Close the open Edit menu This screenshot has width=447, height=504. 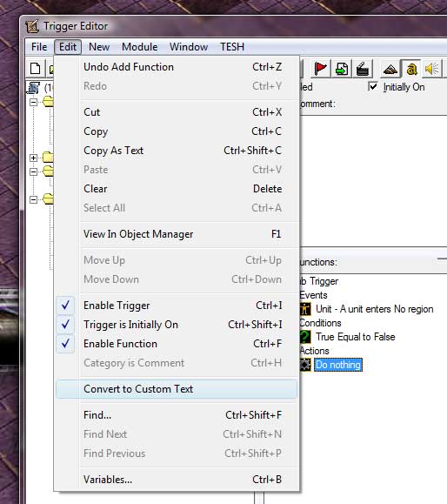(x=68, y=47)
